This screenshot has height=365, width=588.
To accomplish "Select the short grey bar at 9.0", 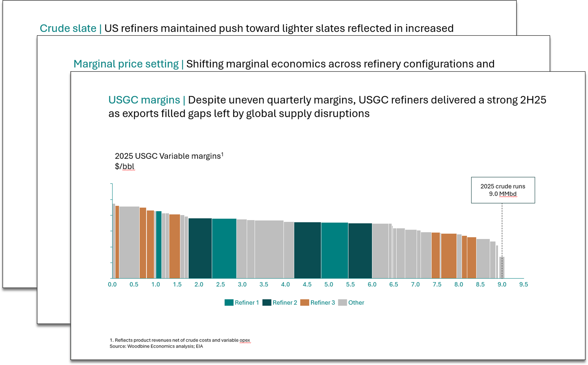I will [x=502, y=268].
